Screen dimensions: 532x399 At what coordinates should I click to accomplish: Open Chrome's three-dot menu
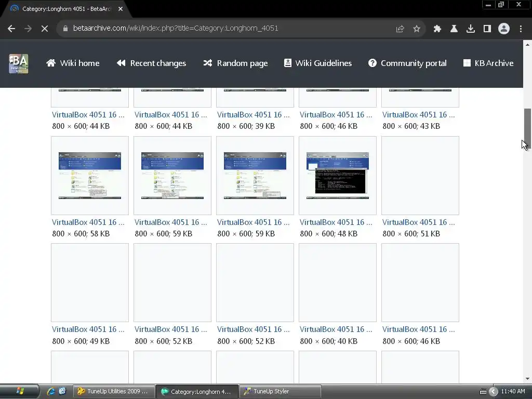click(521, 29)
